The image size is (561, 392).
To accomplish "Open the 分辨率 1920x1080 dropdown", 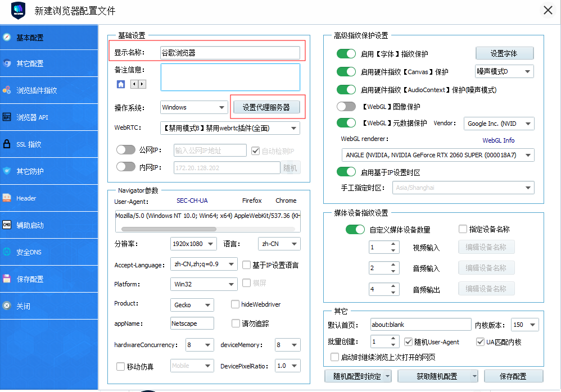I will (193, 244).
